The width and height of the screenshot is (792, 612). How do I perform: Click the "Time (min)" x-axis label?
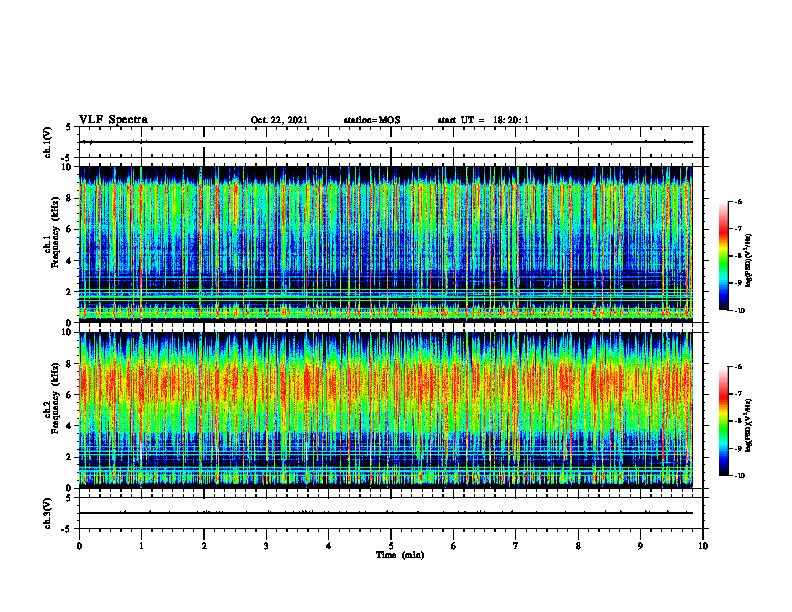click(x=400, y=555)
